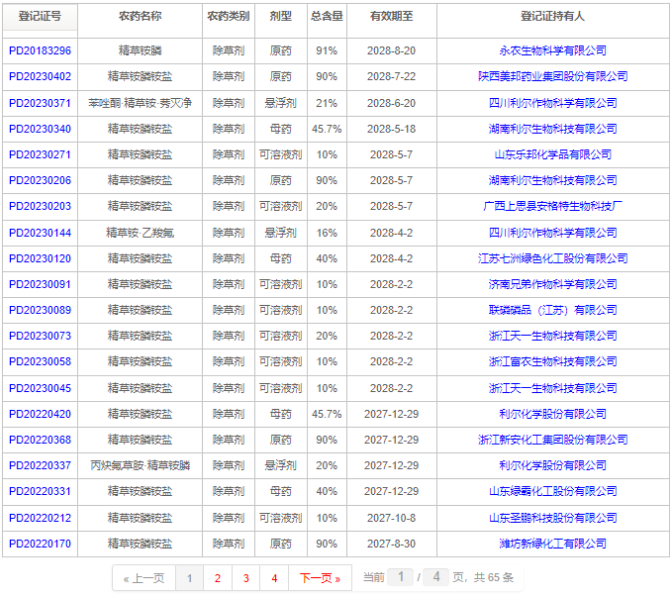This screenshot has height=597, width=671.
Task: Open registration PD20220337
Action: point(40,465)
